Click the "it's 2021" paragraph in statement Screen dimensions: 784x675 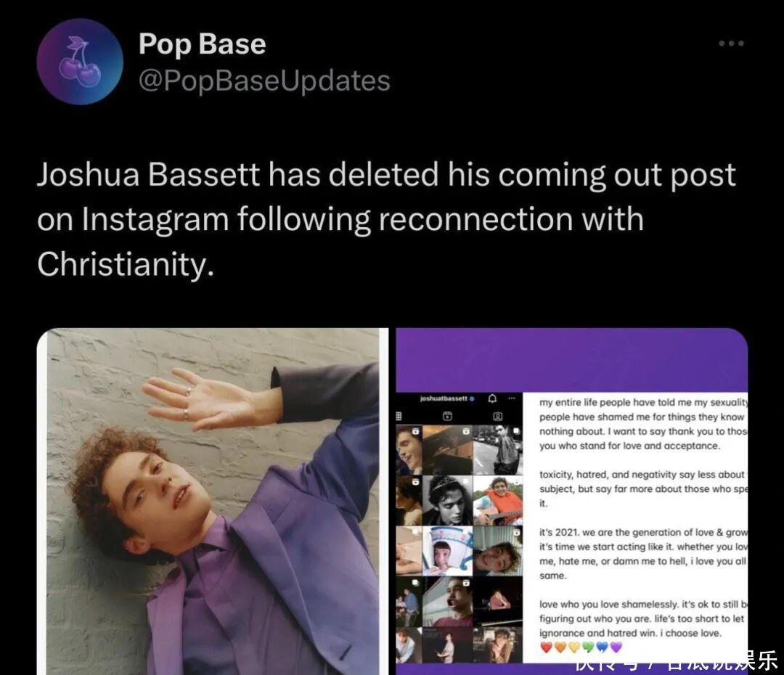tap(643, 554)
